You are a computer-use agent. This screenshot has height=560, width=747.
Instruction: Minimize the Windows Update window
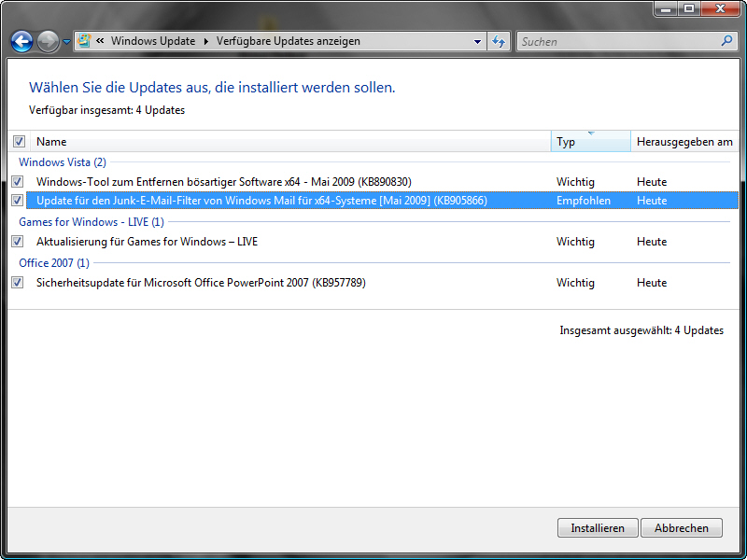pos(666,8)
